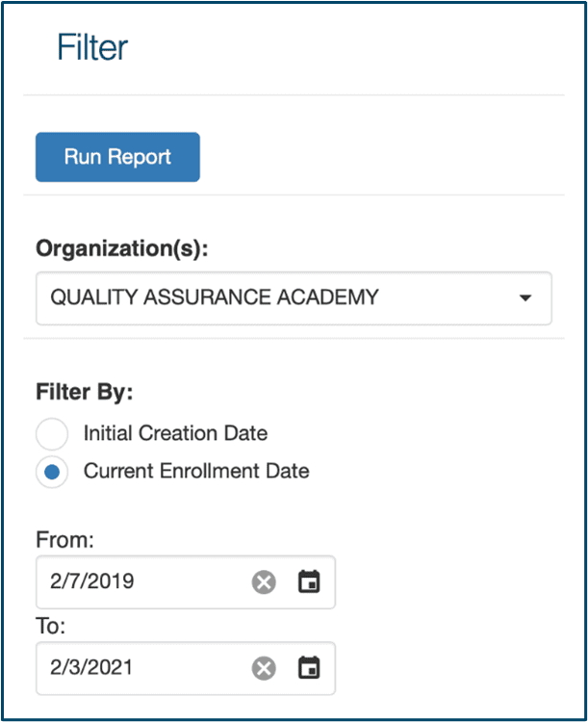
Task: Clear the From date with X icon
Action: click(x=264, y=582)
